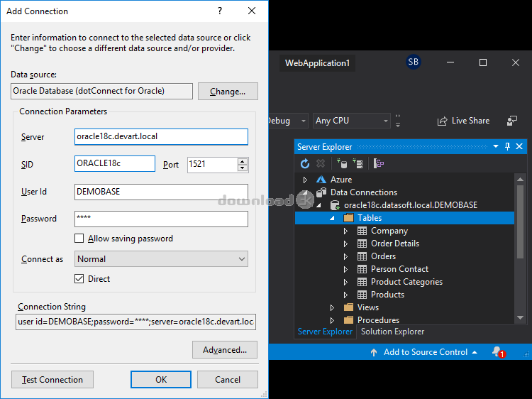Image resolution: width=532 pixels, height=399 pixels.
Task: Click the Connect to Server icon
Action: (x=358, y=164)
